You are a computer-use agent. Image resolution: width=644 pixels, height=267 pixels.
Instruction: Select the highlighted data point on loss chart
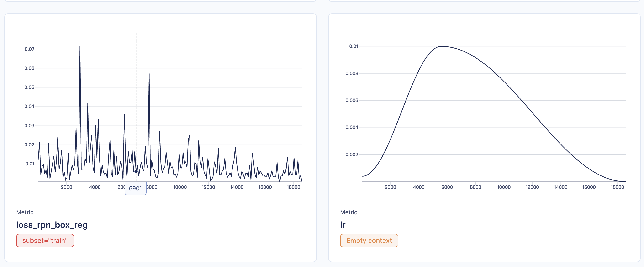tap(136, 171)
